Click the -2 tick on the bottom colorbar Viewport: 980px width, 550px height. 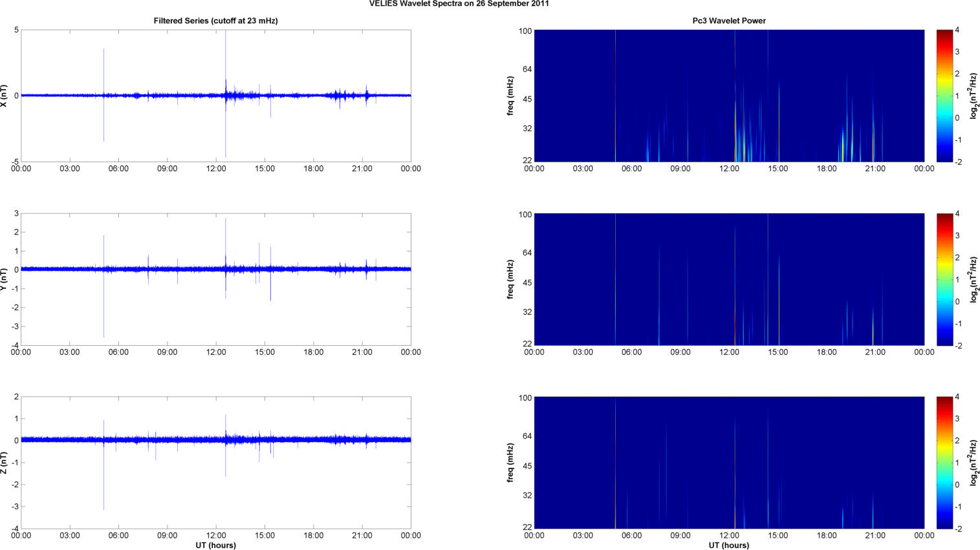(958, 529)
